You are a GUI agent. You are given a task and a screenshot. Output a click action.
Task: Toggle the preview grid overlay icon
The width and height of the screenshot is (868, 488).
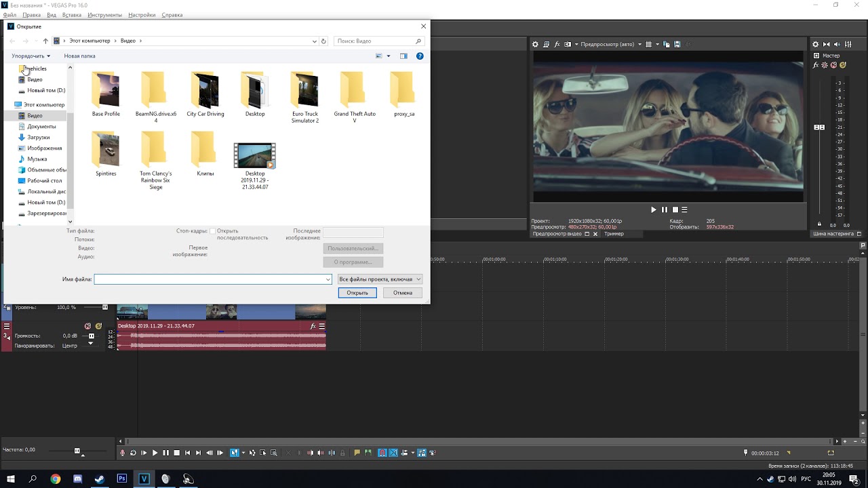tap(648, 44)
